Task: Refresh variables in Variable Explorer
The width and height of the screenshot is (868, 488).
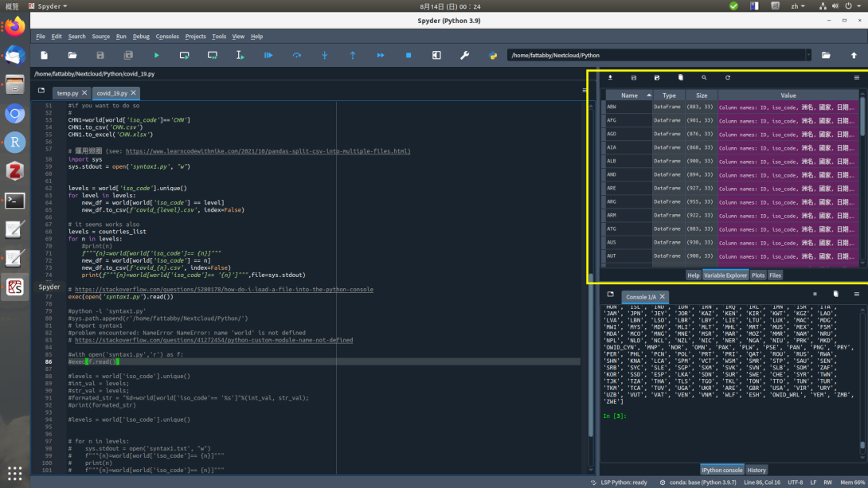Action: (x=727, y=78)
